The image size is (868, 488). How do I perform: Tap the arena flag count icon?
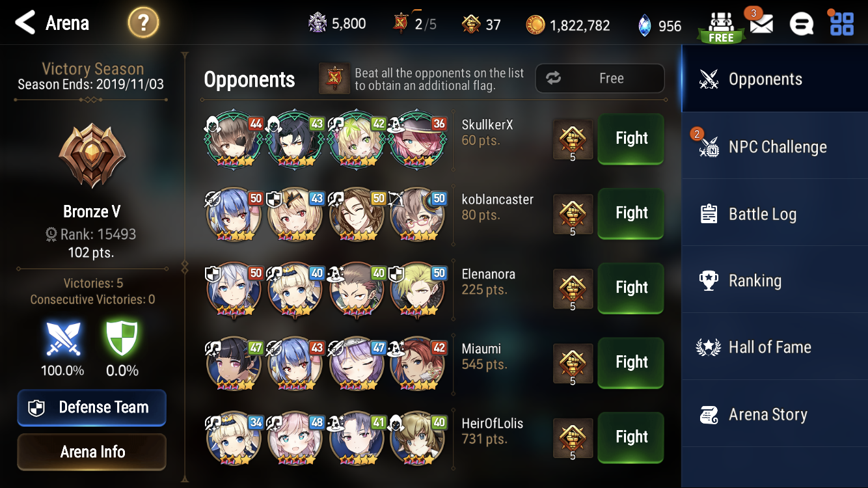point(401,23)
